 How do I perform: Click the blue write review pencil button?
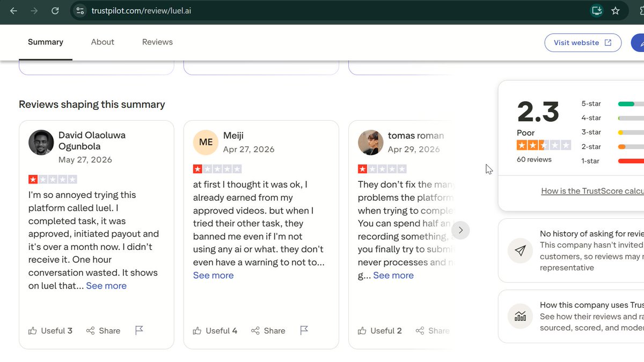coord(638,43)
